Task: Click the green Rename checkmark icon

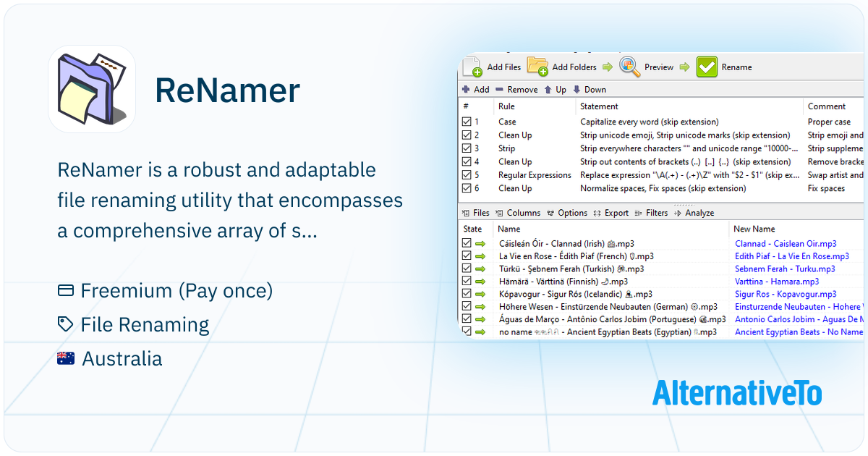Action: [x=707, y=67]
